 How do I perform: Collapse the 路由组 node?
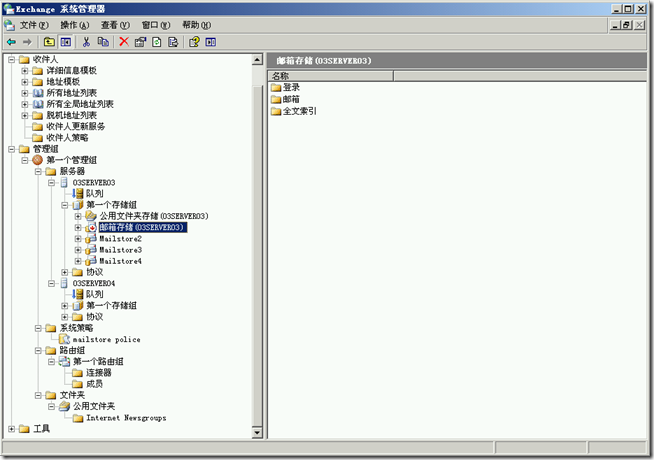38,350
